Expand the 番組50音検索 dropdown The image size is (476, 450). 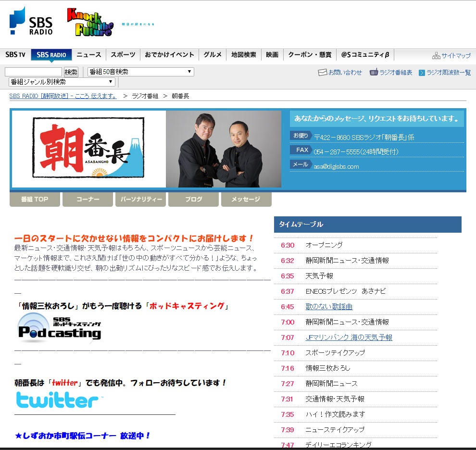tap(140, 72)
